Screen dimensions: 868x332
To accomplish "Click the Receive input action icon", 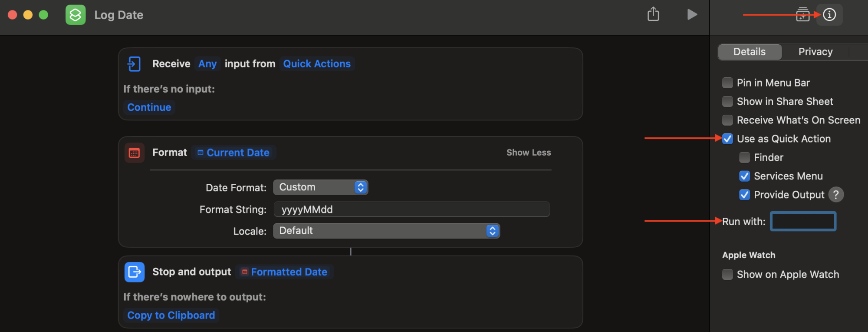I will [x=134, y=64].
